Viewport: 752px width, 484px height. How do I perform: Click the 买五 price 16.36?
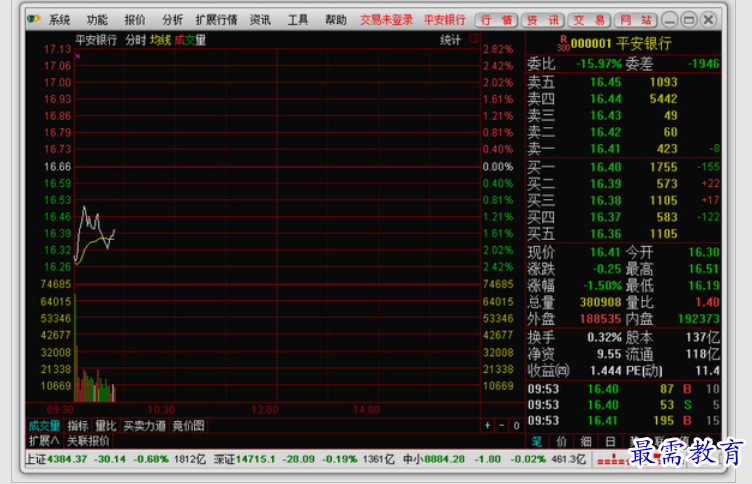(x=605, y=234)
